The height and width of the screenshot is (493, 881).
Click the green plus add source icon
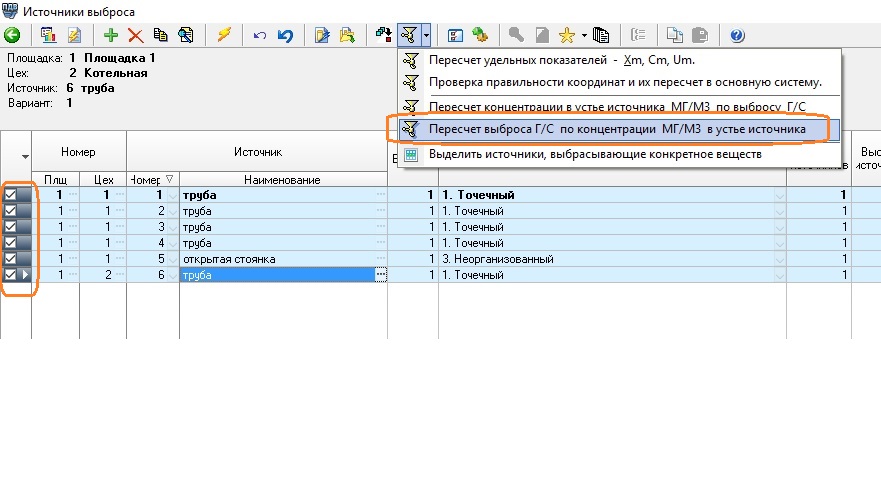pos(111,35)
